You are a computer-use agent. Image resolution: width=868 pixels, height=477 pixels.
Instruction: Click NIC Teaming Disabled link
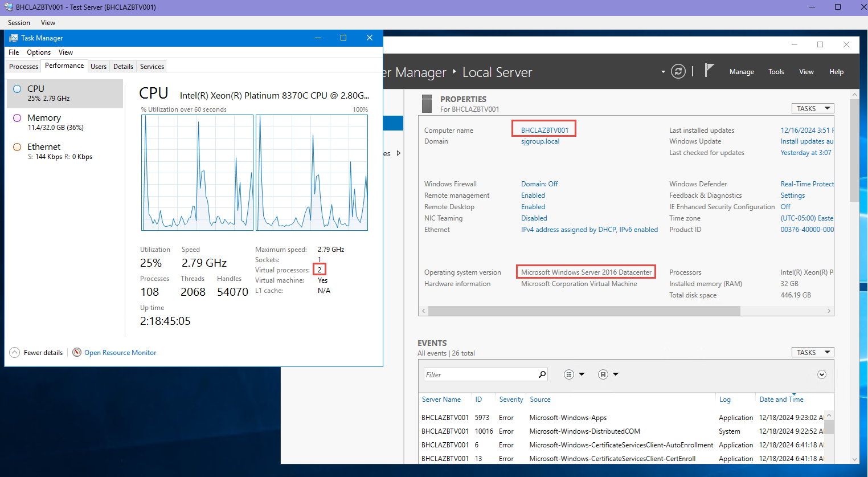click(534, 218)
